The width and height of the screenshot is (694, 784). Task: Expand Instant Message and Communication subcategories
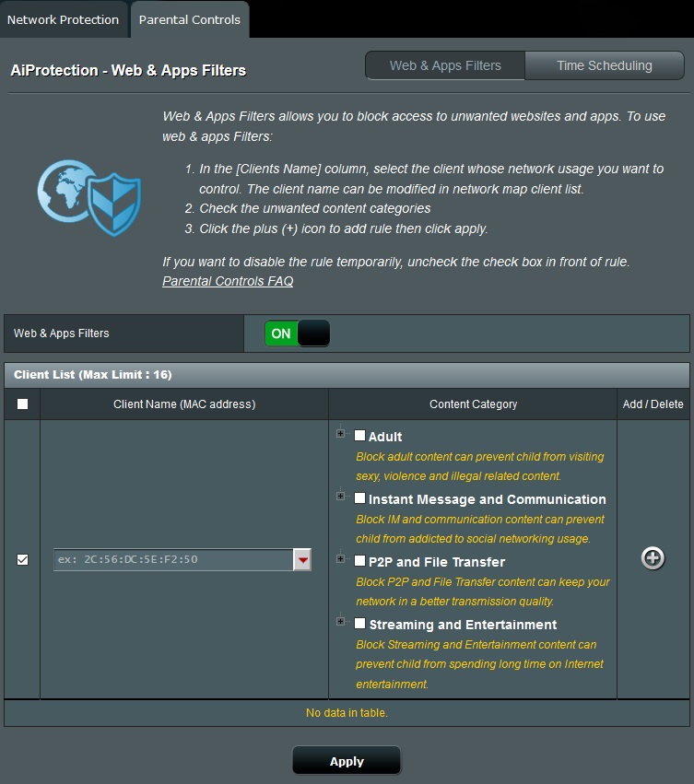pos(341,496)
